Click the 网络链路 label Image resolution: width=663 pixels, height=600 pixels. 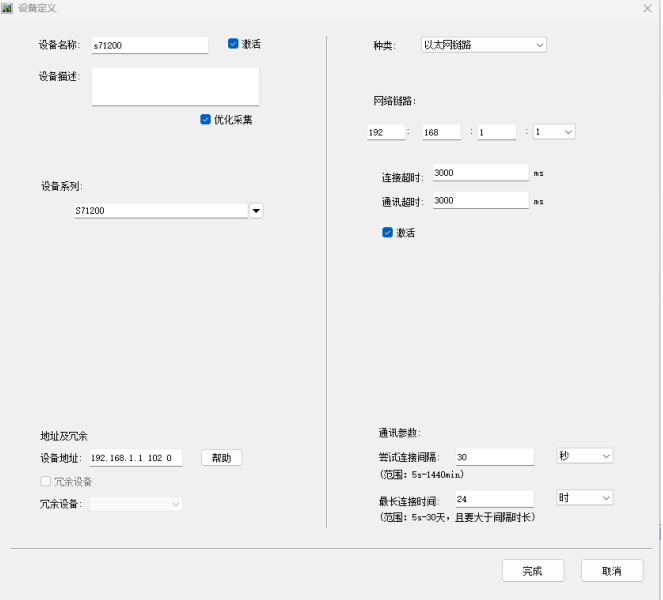tap(395, 101)
